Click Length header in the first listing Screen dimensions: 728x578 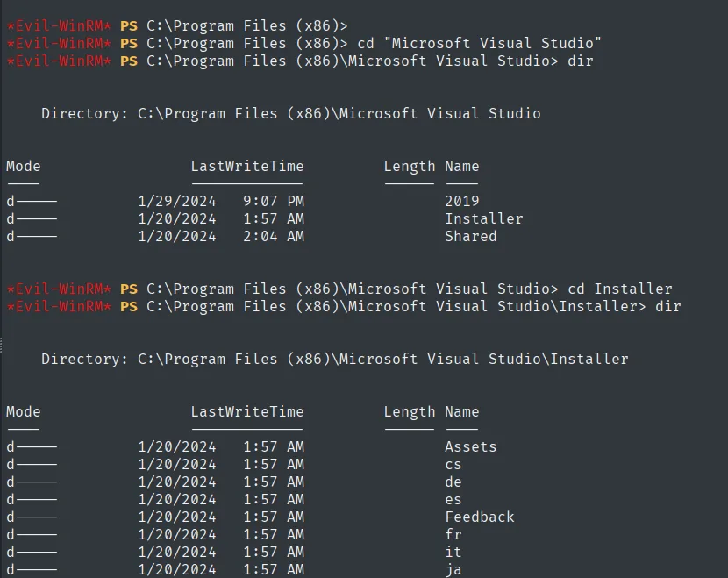coord(410,167)
